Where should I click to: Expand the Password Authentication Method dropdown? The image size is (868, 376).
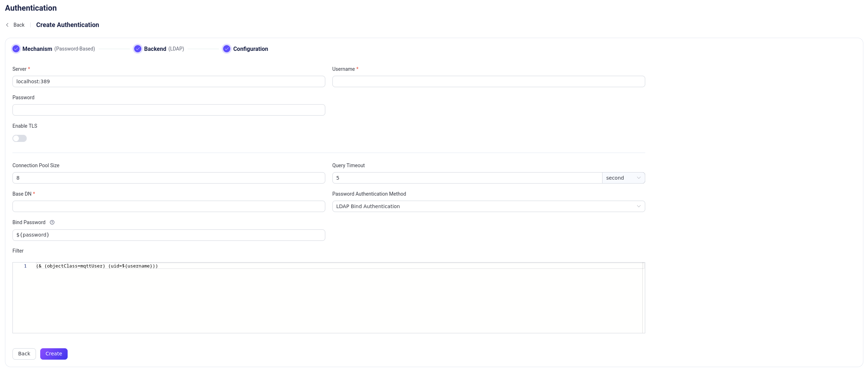pos(488,206)
